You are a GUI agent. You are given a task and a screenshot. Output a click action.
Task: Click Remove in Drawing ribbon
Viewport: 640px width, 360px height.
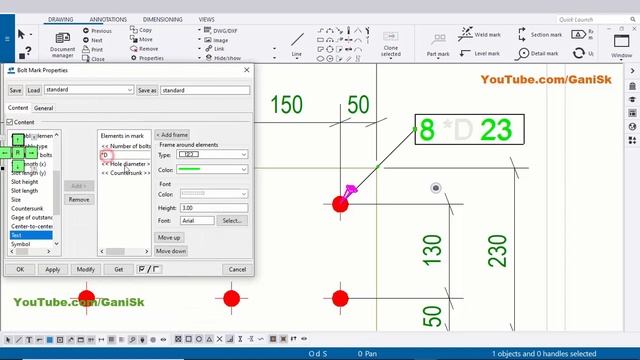pyautogui.click(x=144, y=49)
